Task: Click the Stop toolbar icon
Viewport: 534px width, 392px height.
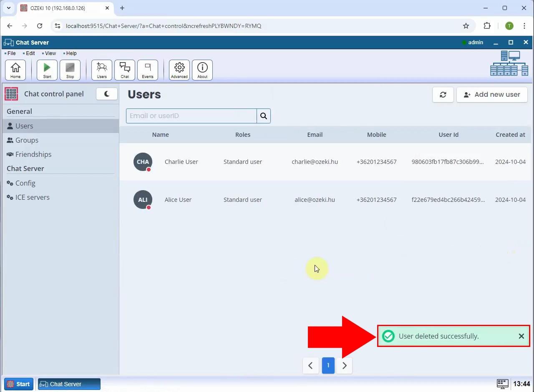Action: (70, 70)
